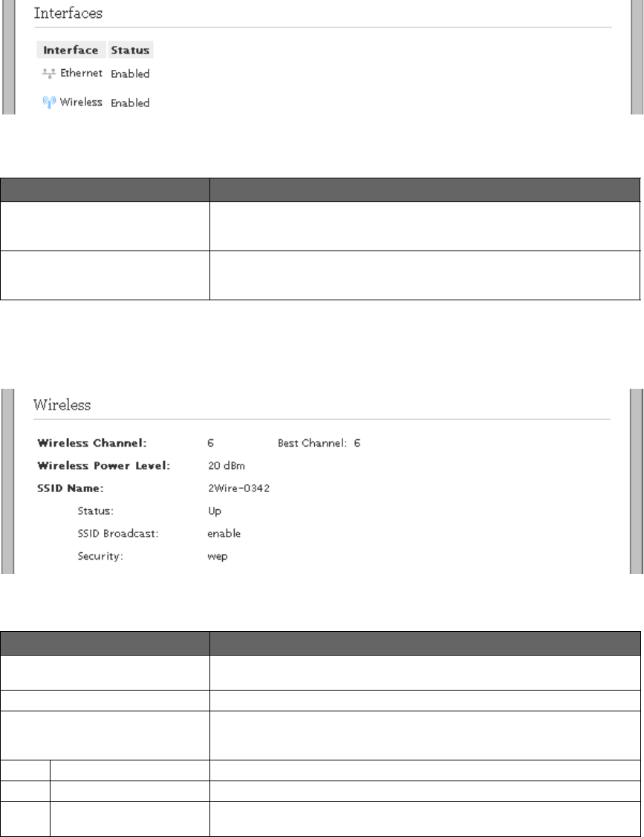
Task: Click the enable broadcast value
Action: point(224,533)
